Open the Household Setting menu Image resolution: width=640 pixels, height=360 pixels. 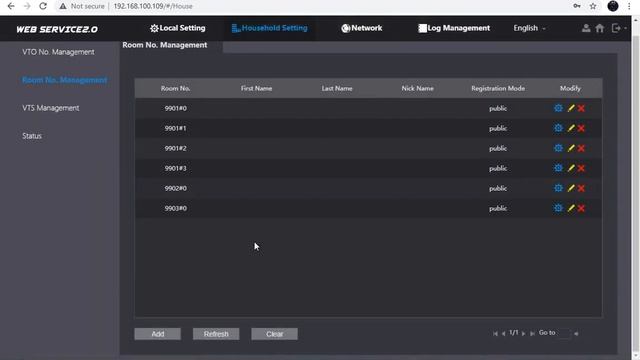point(269,28)
